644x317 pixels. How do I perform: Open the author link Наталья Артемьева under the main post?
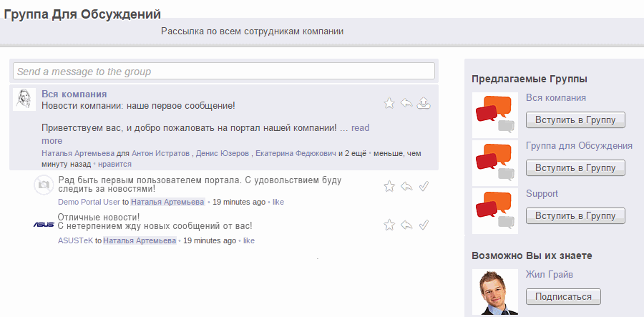(78, 154)
